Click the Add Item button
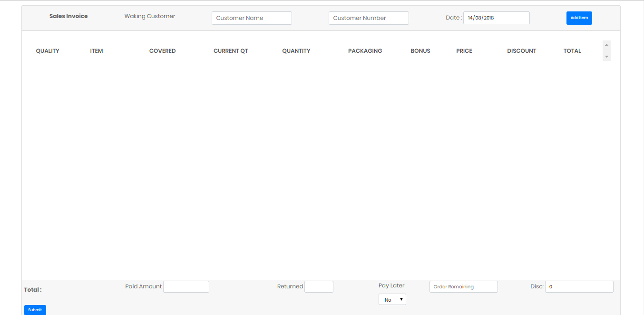This screenshot has width=644, height=315. [x=579, y=18]
